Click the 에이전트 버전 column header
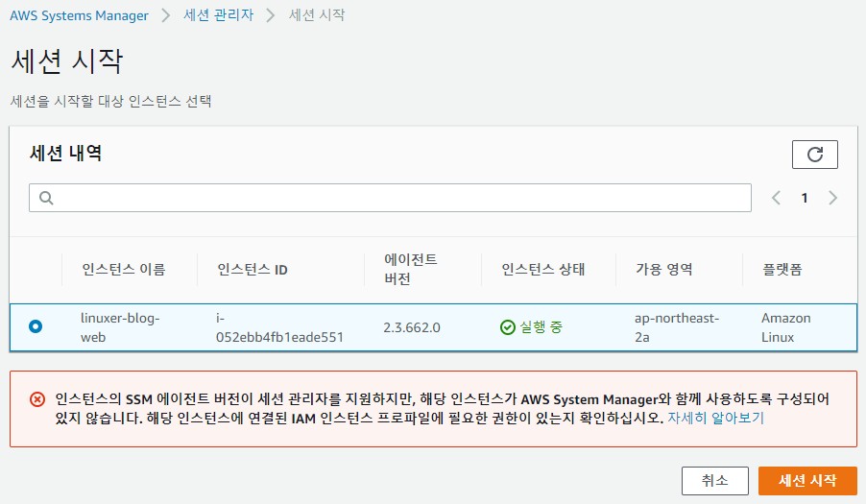 pos(410,270)
